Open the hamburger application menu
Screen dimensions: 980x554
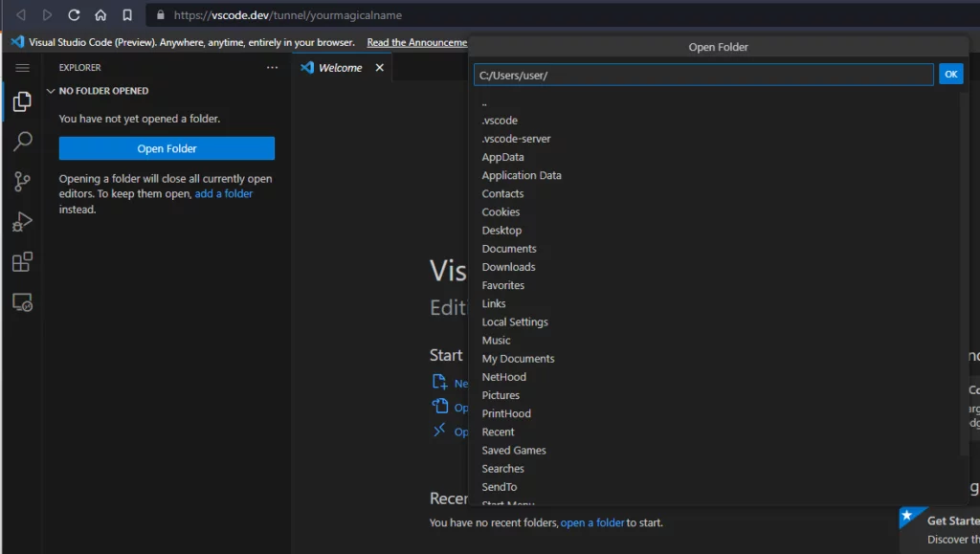click(x=22, y=68)
